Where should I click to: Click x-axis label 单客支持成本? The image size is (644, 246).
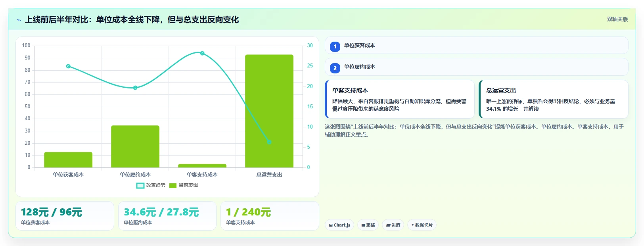202,175
